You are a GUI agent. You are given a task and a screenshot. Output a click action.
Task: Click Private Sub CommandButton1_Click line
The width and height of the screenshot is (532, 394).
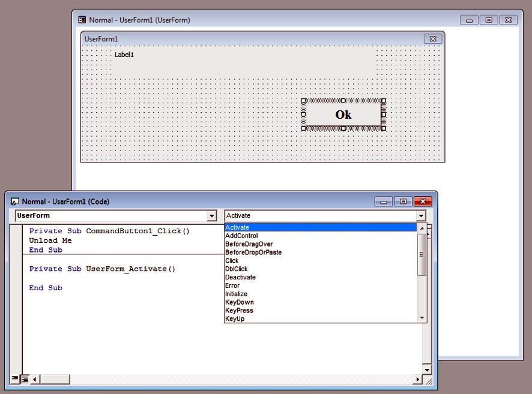point(109,231)
